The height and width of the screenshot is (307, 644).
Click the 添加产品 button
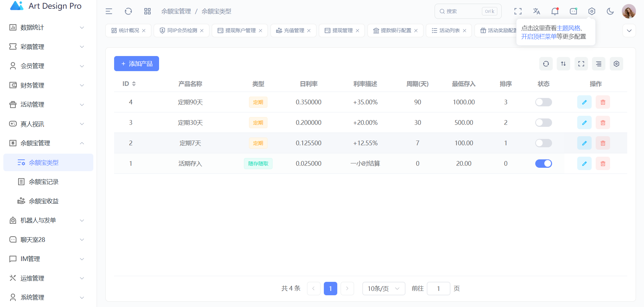pyautogui.click(x=136, y=64)
